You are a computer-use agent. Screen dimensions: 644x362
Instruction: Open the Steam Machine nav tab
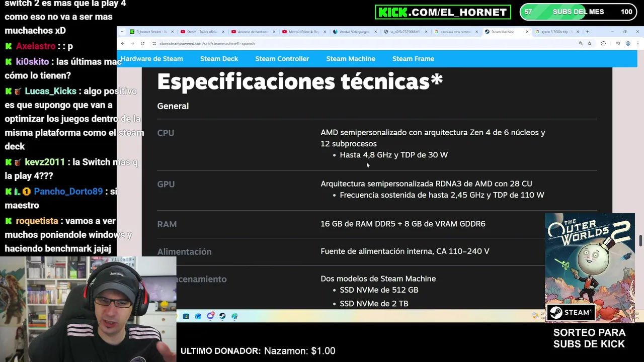351,59
